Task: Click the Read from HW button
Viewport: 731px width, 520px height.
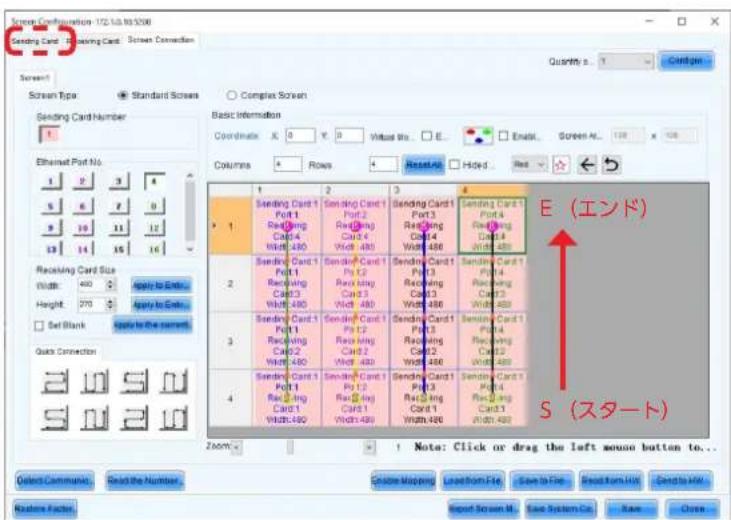Action: click(x=611, y=480)
